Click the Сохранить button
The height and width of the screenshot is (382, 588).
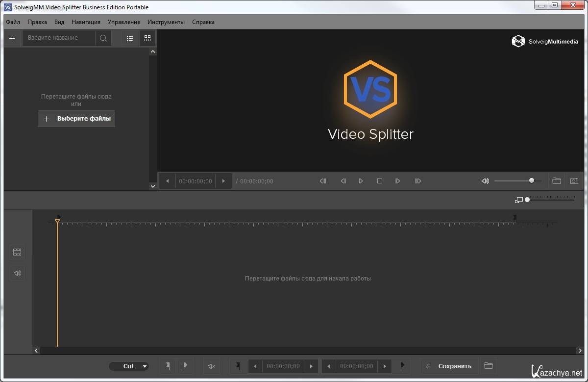point(449,366)
